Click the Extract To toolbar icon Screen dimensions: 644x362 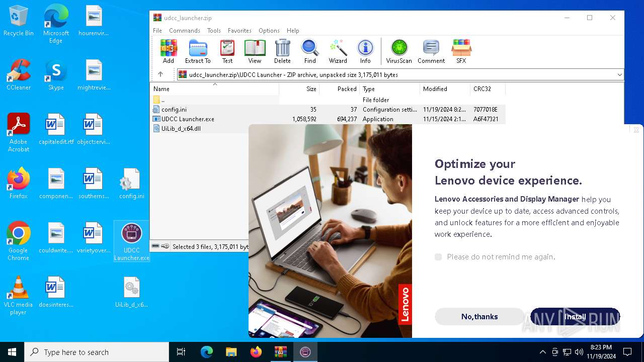click(x=198, y=52)
